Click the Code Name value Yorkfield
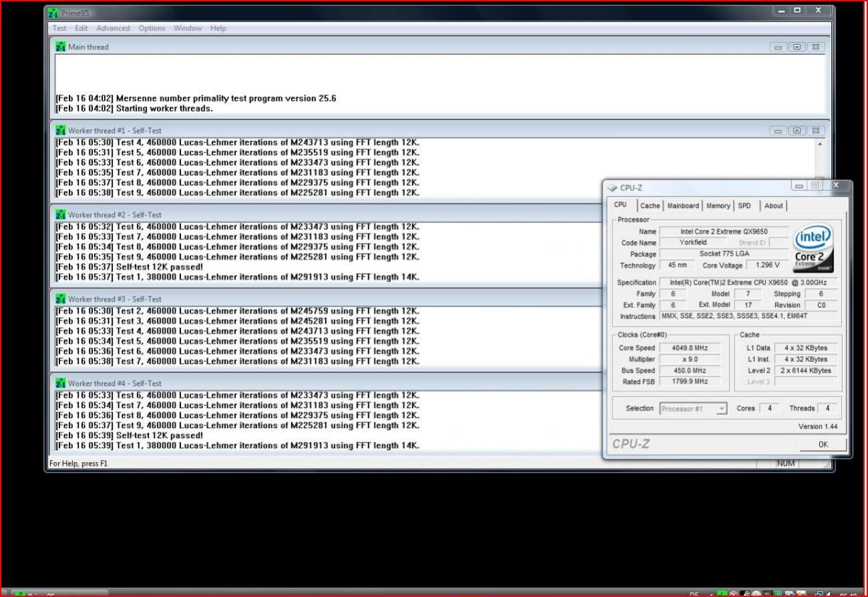 click(x=693, y=242)
